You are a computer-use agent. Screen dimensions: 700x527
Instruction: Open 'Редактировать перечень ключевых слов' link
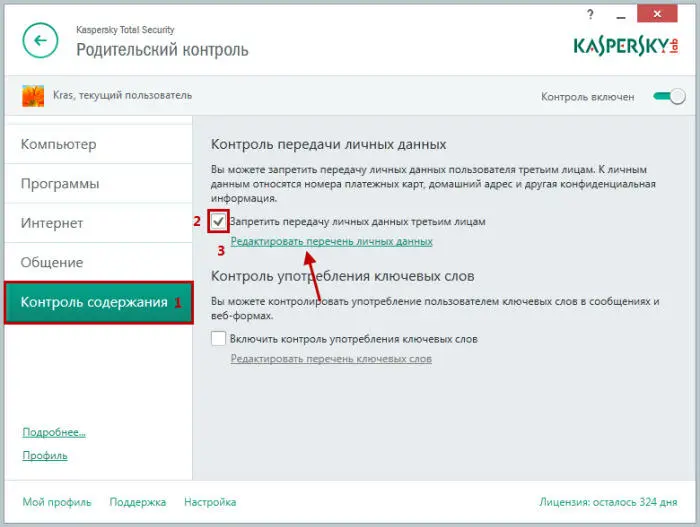331,359
